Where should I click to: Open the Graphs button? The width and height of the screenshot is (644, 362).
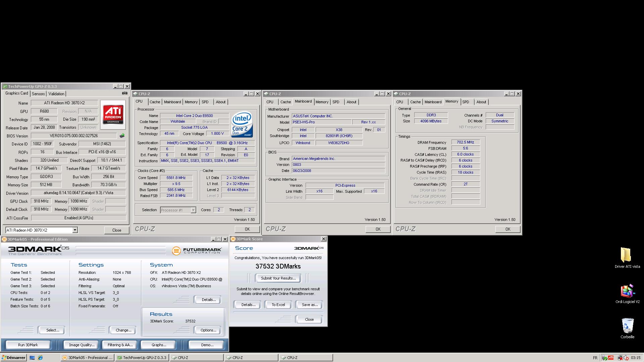click(x=159, y=345)
